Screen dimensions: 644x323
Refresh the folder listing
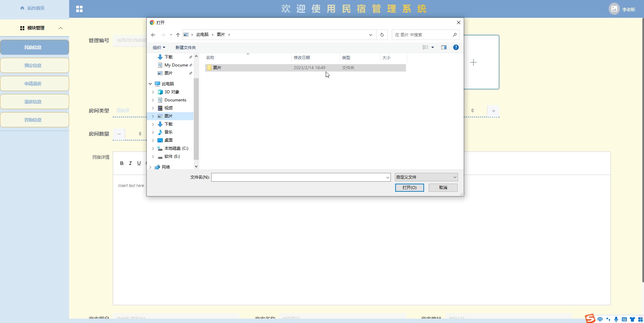(x=382, y=35)
